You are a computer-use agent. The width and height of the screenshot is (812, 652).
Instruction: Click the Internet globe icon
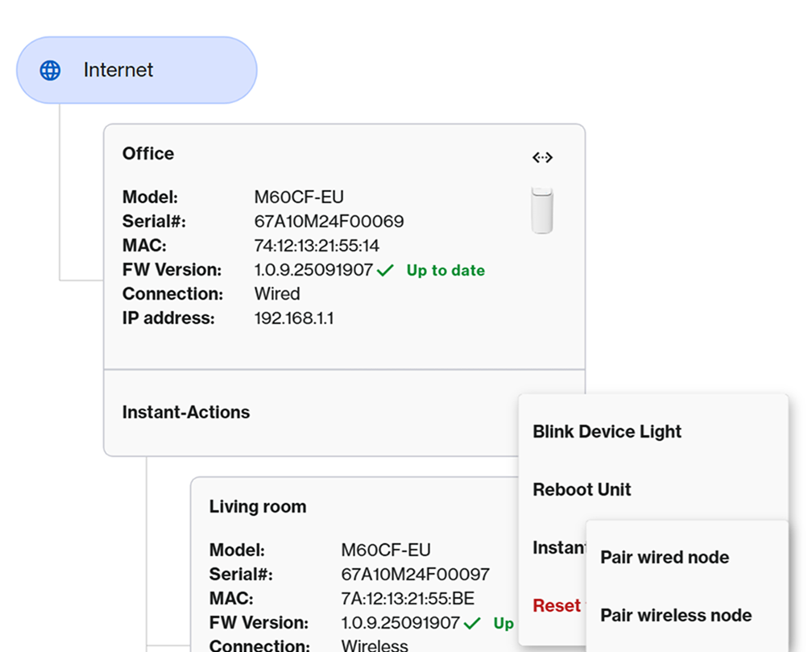[x=49, y=70]
